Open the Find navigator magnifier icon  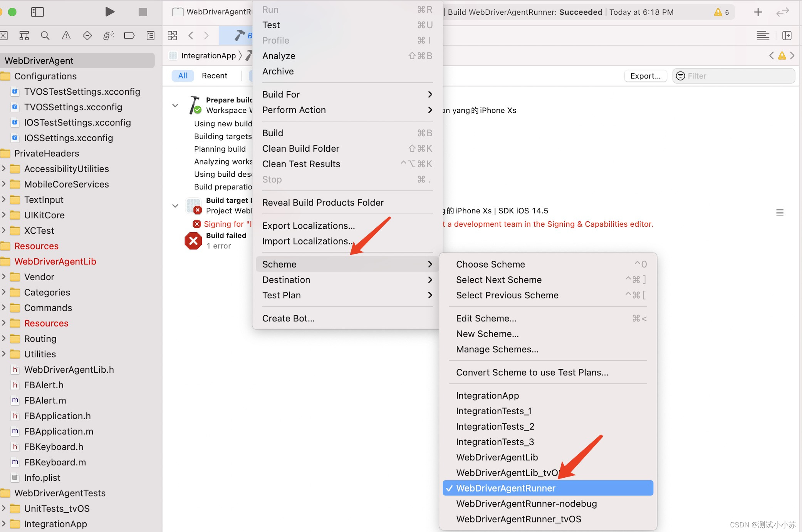pyautogui.click(x=45, y=36)
